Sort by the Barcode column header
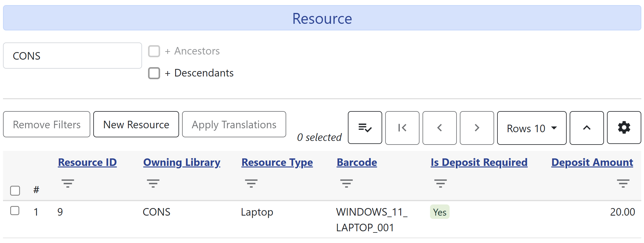The width and height of the screenshot is (644, 243). click(x=357, y=162)
